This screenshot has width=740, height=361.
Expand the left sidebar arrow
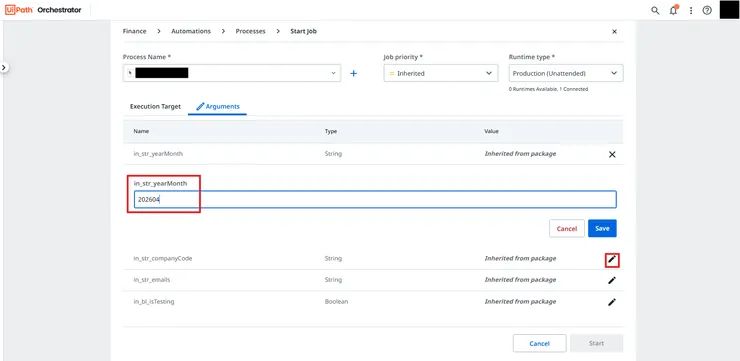[4, 67]
